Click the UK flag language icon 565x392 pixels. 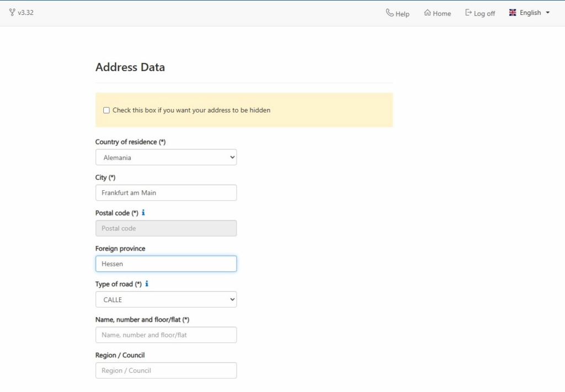click(513, 13)
